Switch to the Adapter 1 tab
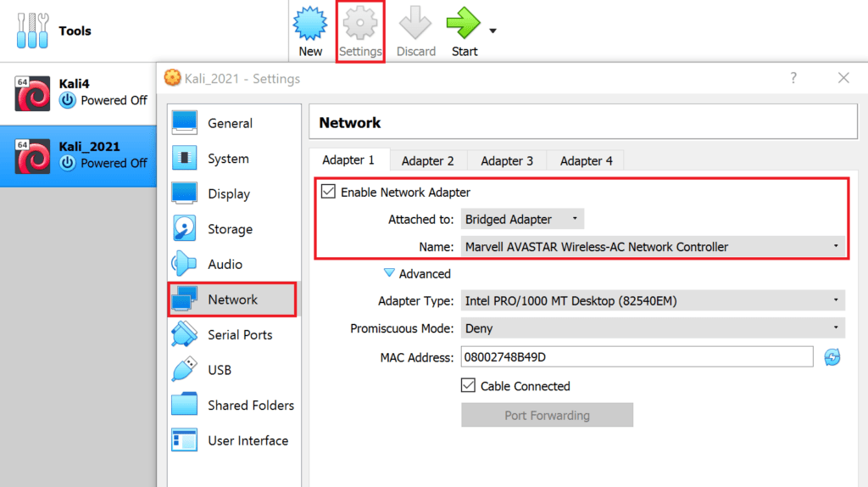Screen dimensions: 868x487 pos(348,160)
